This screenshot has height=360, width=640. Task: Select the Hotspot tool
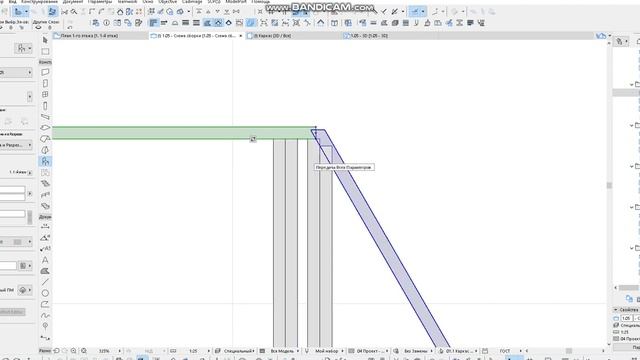pos(45,326)
